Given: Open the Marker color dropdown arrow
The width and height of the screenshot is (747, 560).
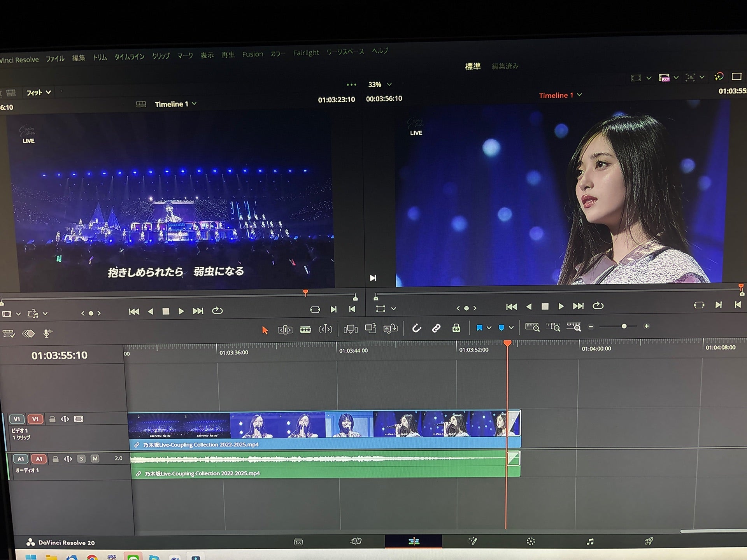Looking at the screenshot, I should click(x=511, y=328).
